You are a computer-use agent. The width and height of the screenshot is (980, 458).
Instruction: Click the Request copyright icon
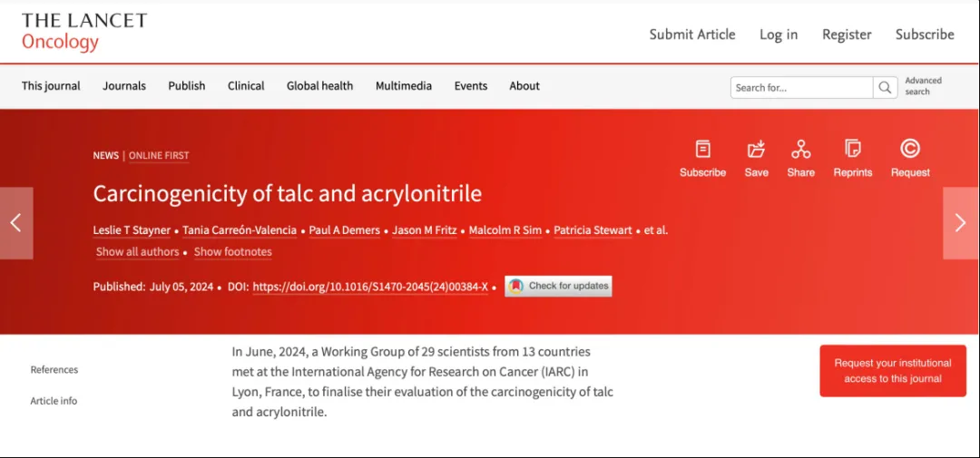pyautogui.click(x=909, y=150)
